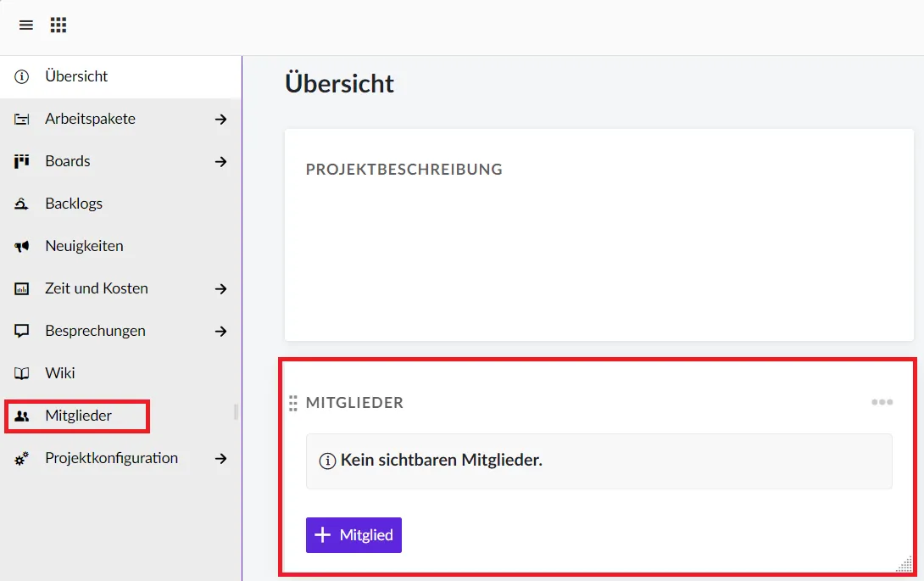Click the purple + Mitglied button
This screenshot has height=581, width=924.
click(353, 535)
